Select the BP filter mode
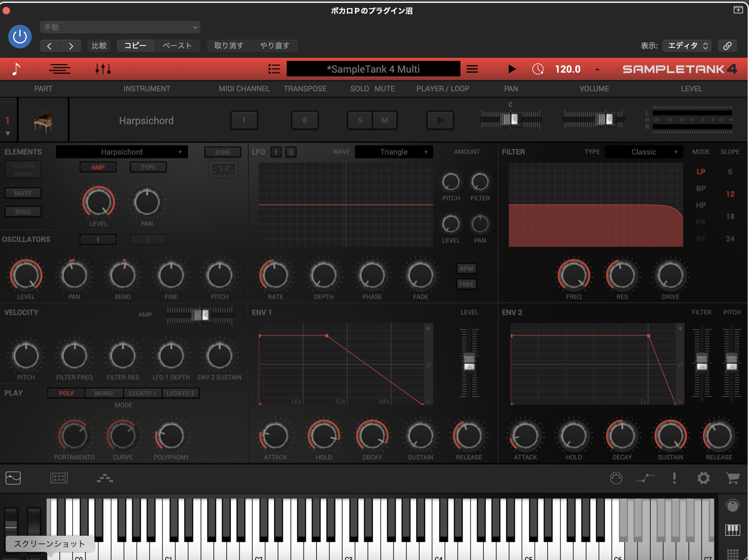This screenshot has height=560, width=749. 701,189
